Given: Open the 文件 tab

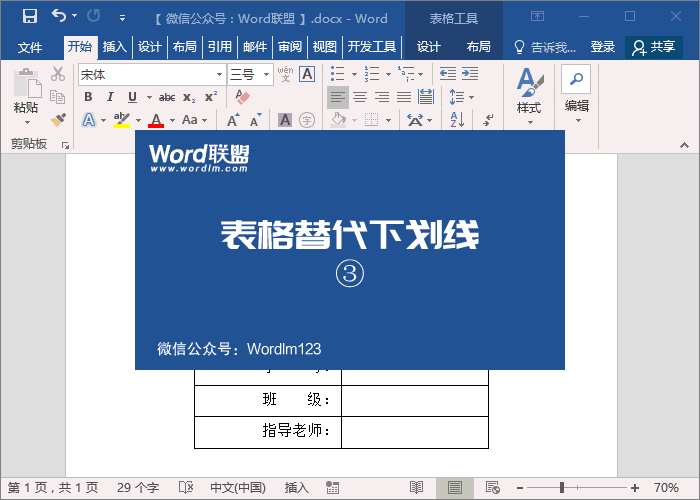Looking at the screenshot, I should (30, 47).
